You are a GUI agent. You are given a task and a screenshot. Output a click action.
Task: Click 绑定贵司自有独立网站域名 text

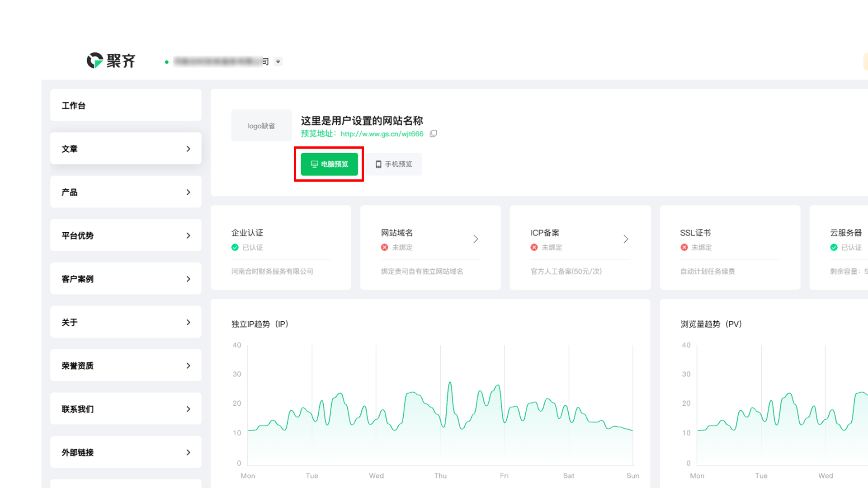[x=422, y=271]
